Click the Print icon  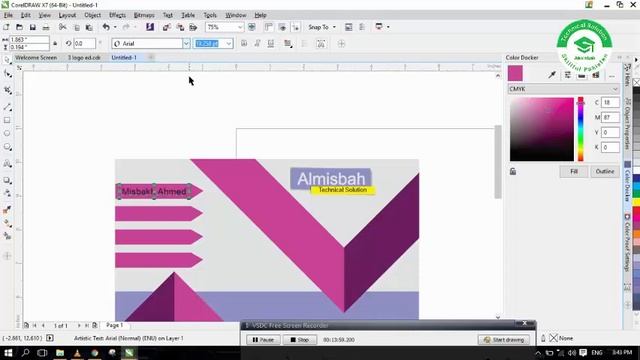pos(46,27)
